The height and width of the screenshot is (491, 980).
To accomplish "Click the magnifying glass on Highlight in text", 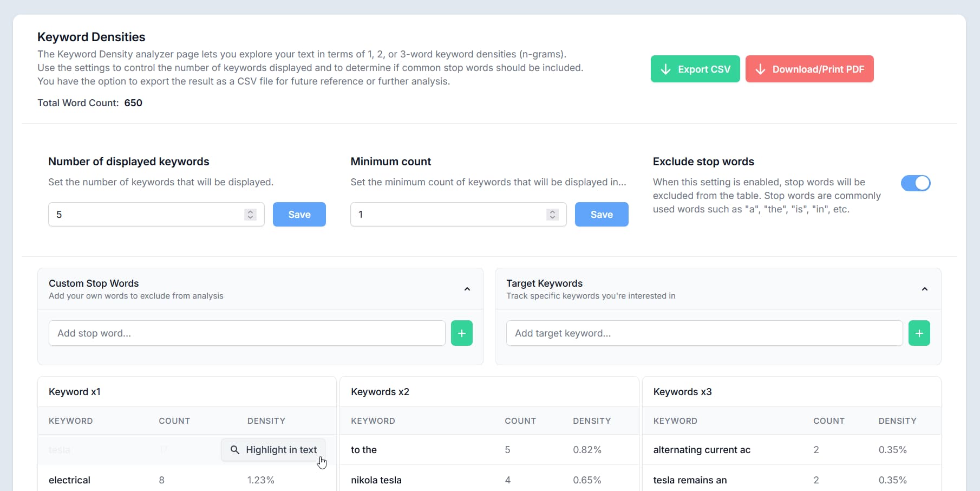I will click(236, 450).
